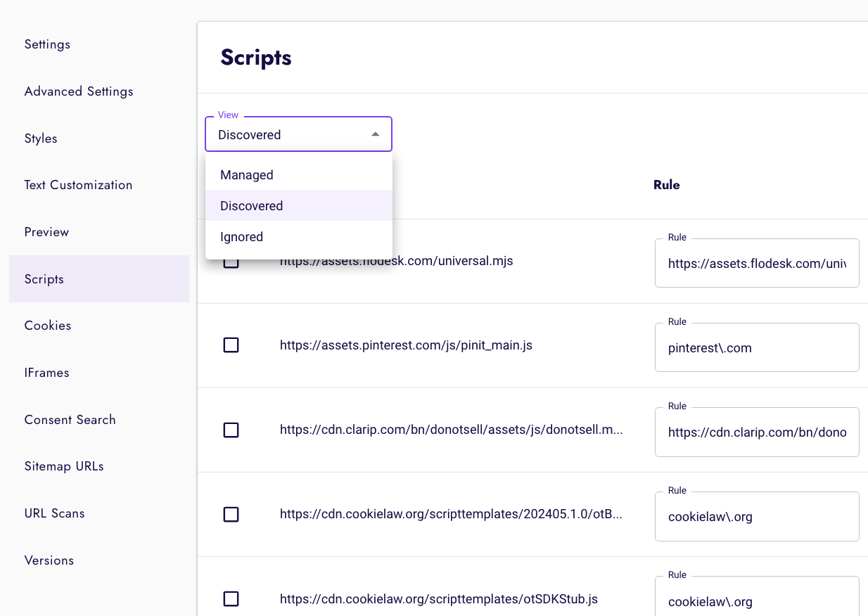The height and width of the screenshot is (616, 868).
Task: Switch to Consent Search
Action: point(70,420)
